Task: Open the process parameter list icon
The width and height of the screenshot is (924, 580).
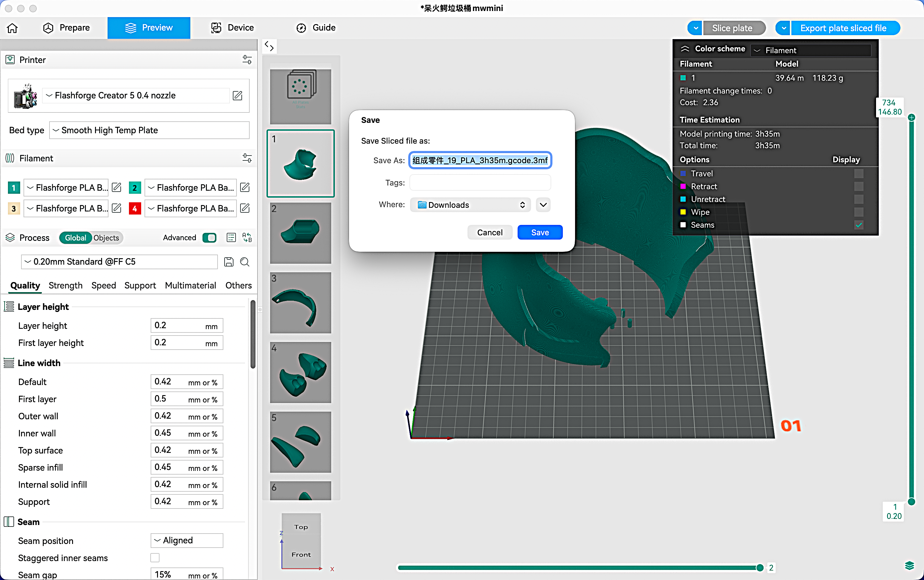Action: [231, 237]
